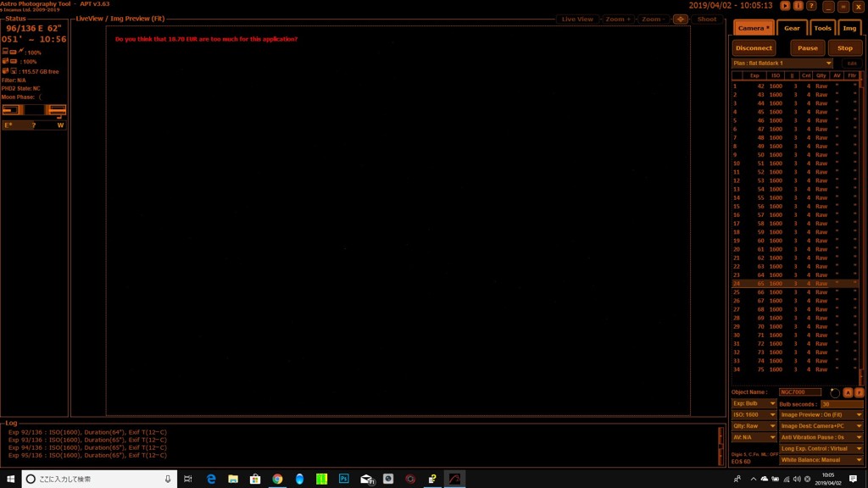This screenshot has height=488, width=868.
Task: Click the 'Filter: N/A' status text
Action: click(x=14, y=80)
